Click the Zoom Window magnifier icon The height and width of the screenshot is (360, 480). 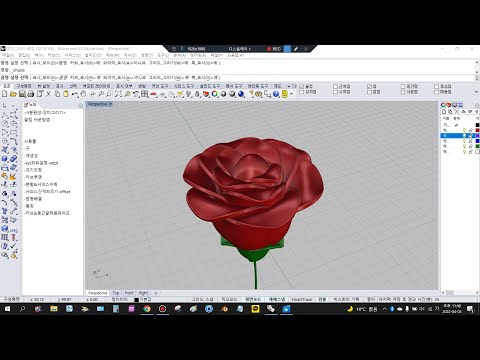(x=109, y=94)
